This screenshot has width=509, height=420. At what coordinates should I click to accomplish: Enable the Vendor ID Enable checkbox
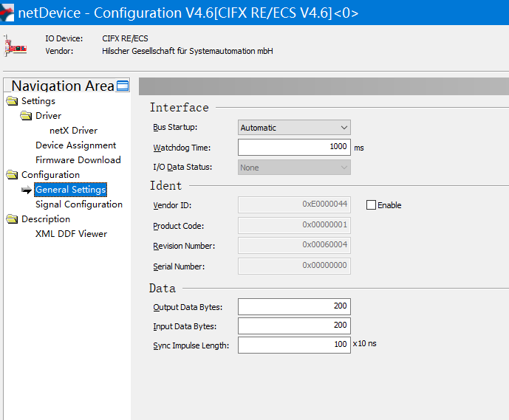pos(371,205)
